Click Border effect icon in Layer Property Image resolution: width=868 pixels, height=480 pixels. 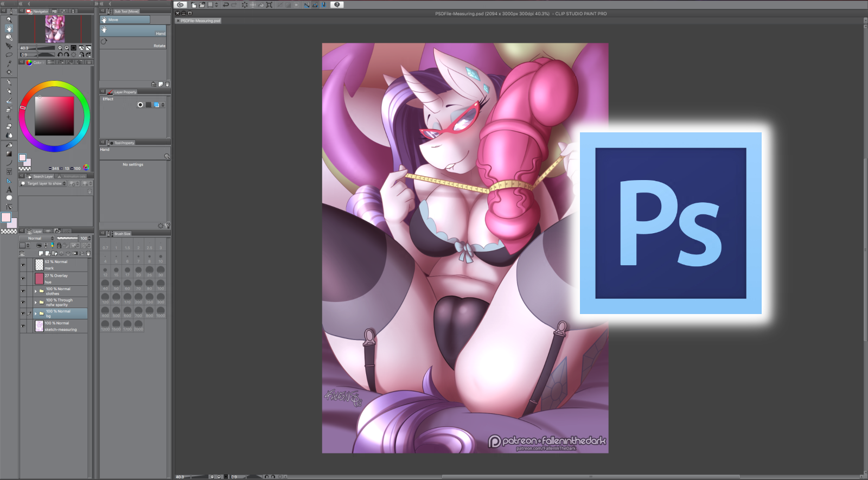(x=141, y=105)
